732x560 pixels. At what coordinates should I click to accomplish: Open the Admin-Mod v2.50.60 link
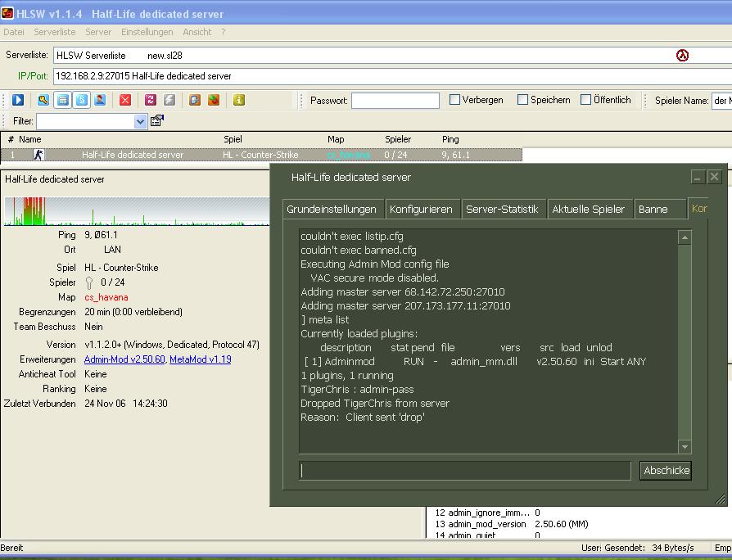pyautogui.click(x=124, y=359)
